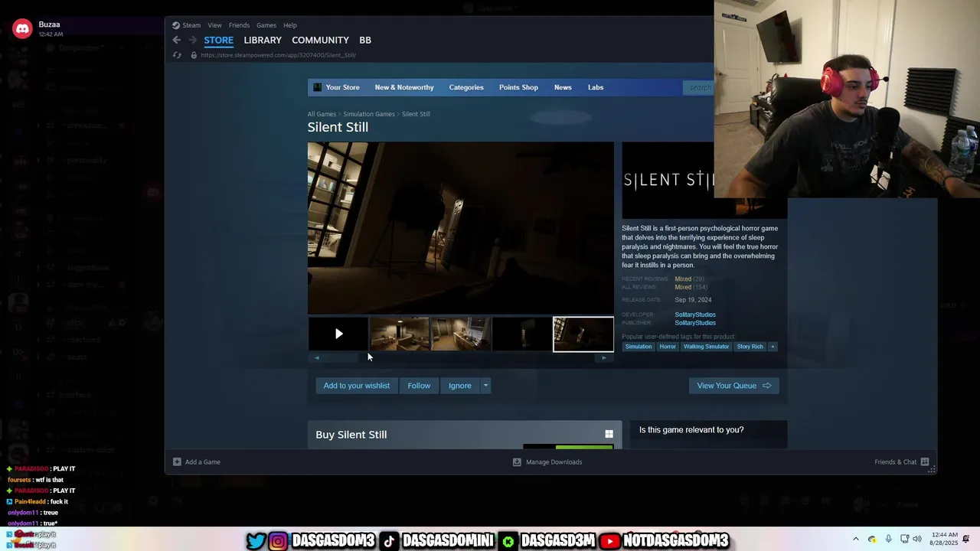Open the SolitaryStudios developer link
The height and width of the screenshot is (551, 980).
pyautogui.click(x=695, y=315)
